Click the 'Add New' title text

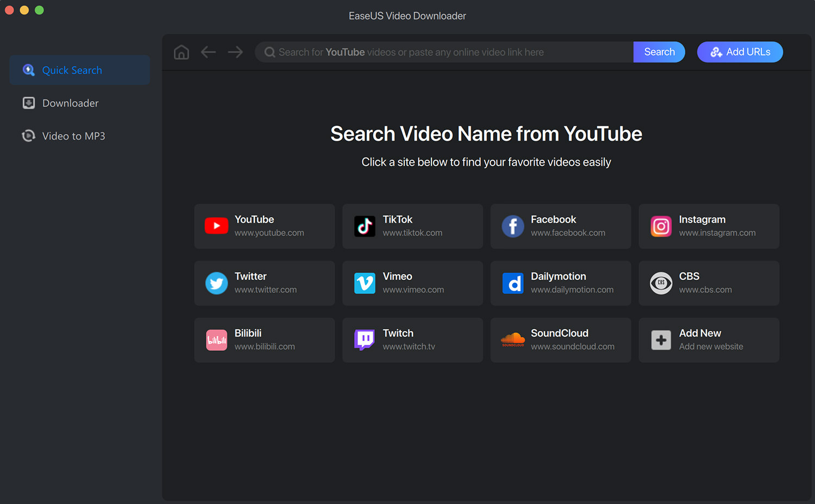[700, 333]
